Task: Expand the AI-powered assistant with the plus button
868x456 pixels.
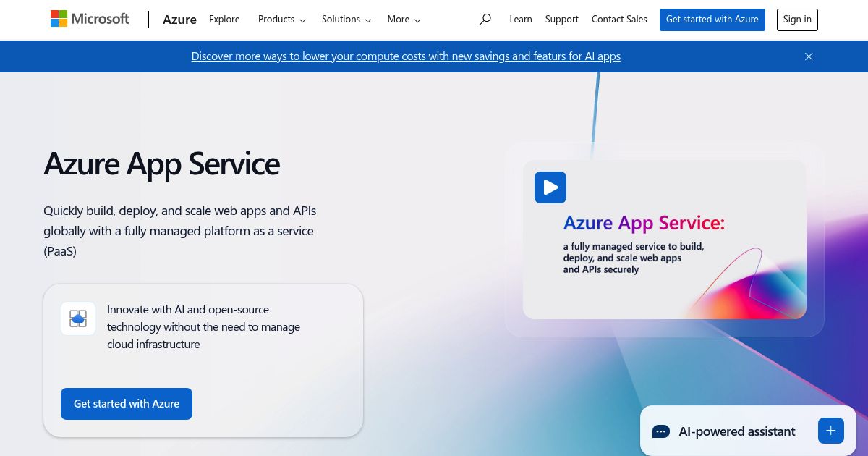Action: click(830, 431)
